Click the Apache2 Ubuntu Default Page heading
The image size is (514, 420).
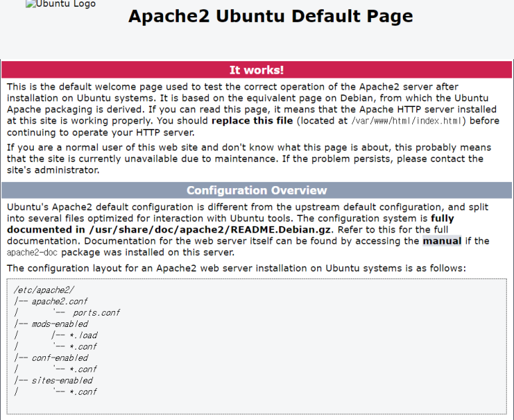(271, 16)
